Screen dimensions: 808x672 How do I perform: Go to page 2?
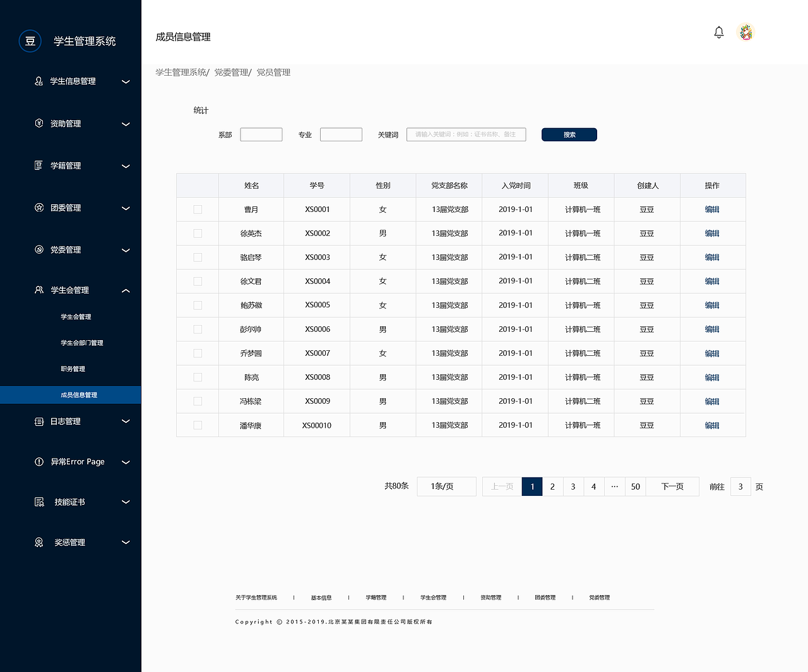pyautogui.click(x=552, y=486)
